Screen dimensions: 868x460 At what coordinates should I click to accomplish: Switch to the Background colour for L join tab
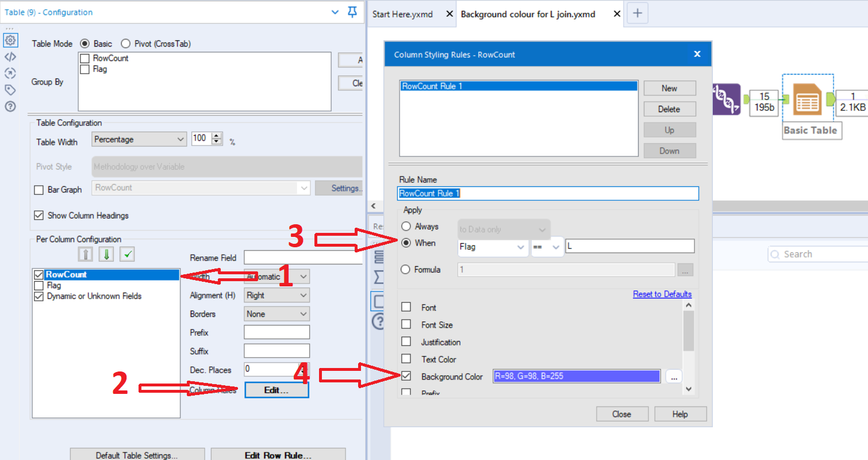(x=529, y=14)
